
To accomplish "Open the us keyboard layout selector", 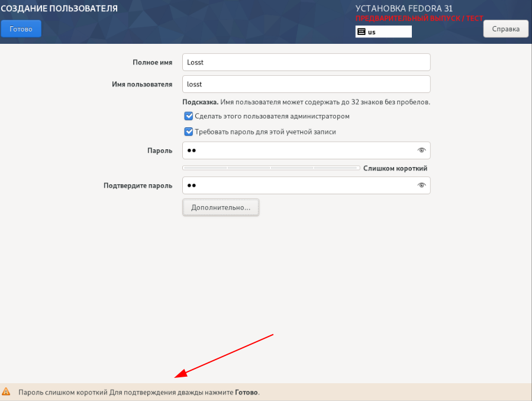I will [383, 31].
